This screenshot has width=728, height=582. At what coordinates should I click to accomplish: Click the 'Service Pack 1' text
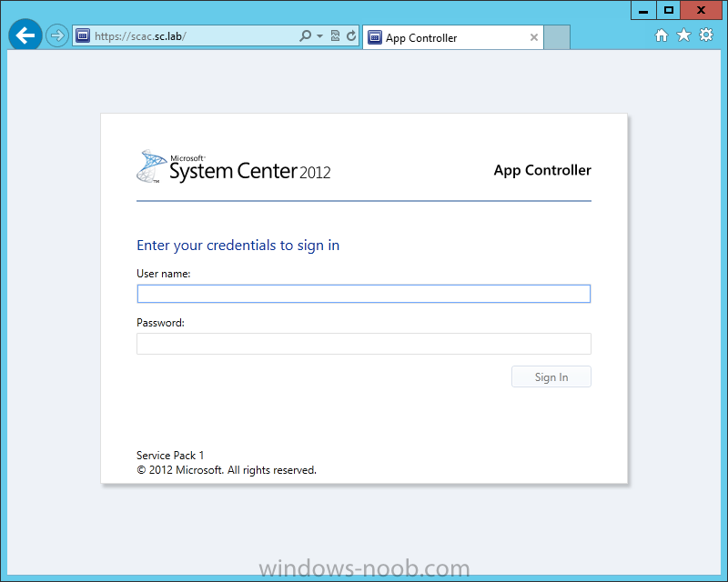[x=170, y=456]
